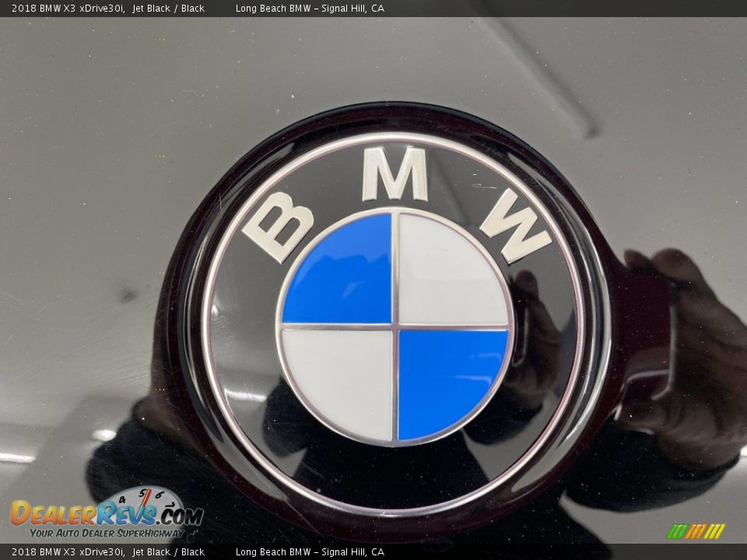
Task: Click top caption "Long Beach BMW – Signal Hill, CA"
Action: coord(310,8)
